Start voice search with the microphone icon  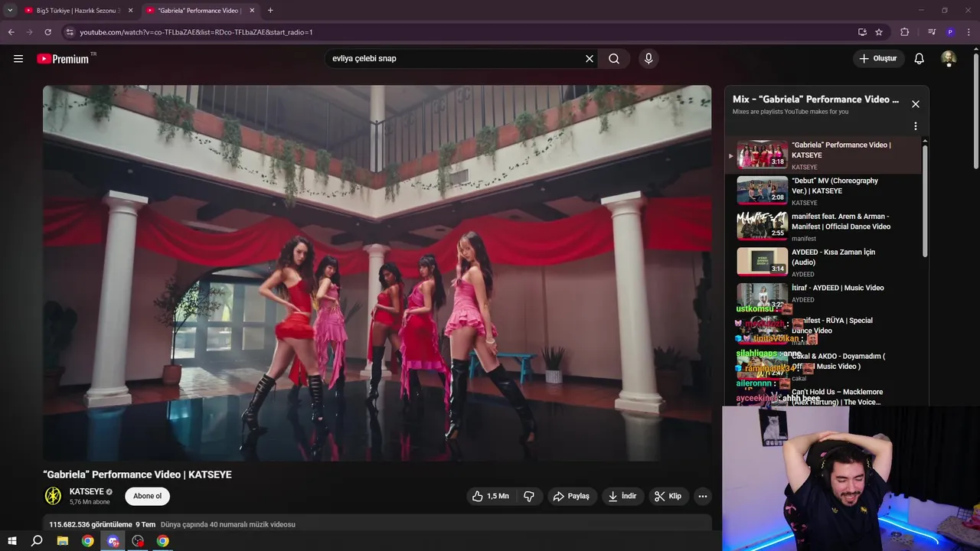pos(648,59)
